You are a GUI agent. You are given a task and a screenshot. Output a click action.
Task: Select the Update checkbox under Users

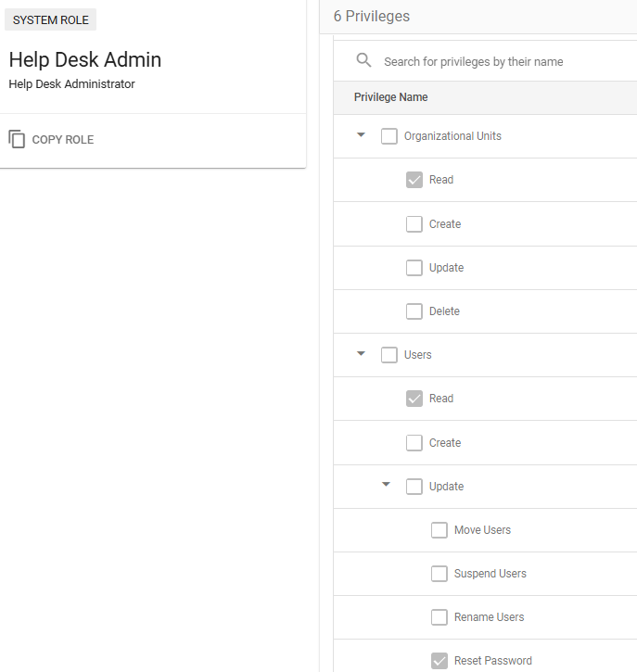pyautogui.click(x=414, y=487)
